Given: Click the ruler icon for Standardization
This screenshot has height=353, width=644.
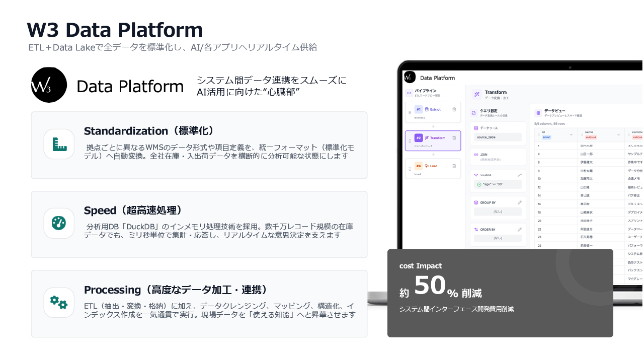Looking at the screenshot, I should [59, 145].
